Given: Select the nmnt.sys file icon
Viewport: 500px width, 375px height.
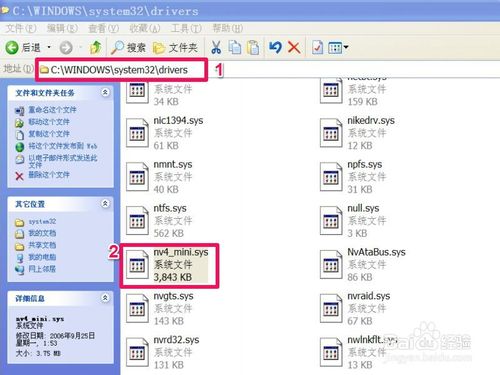Looking at the screenshot, I should click(x=137, y=177).
